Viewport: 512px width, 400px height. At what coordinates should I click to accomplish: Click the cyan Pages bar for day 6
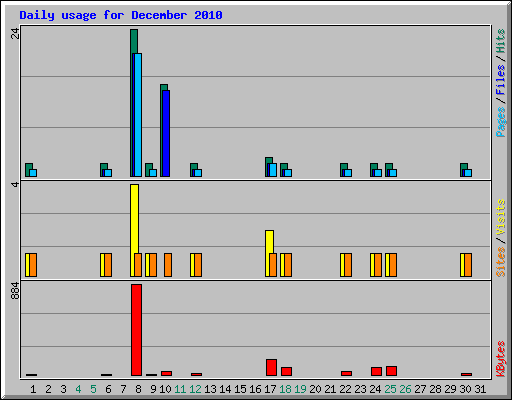108,173
